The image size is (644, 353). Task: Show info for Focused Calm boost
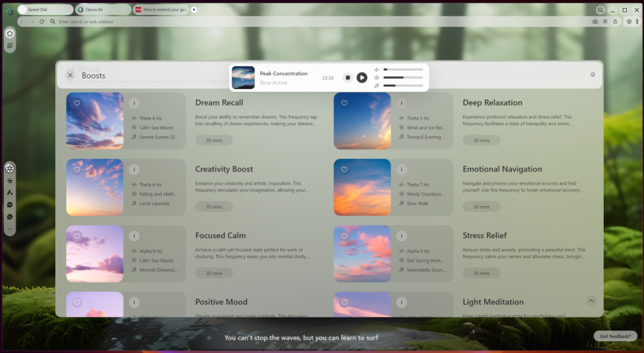tap(134, 236)
